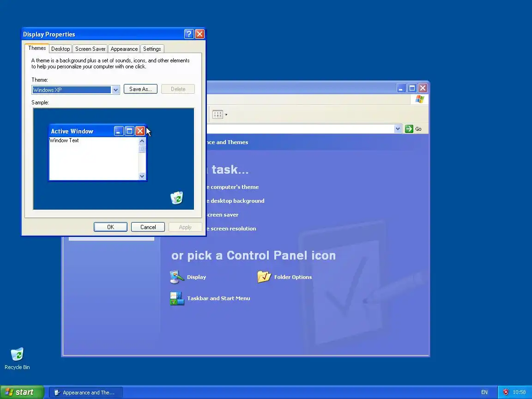The image size is (532, 399).
Task: Open the Display control panel icon
Action: [177, 277]
